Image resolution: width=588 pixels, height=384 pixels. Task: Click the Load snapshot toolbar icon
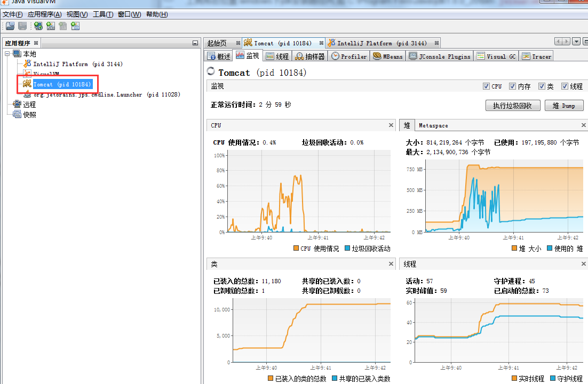click(x=10, y=26)
